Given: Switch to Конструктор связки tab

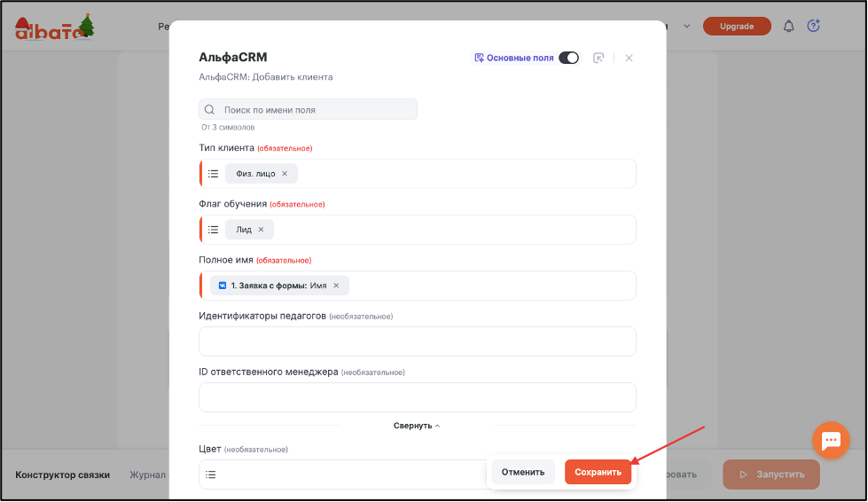Looking at the screenshot, I should tap(63, 475).
